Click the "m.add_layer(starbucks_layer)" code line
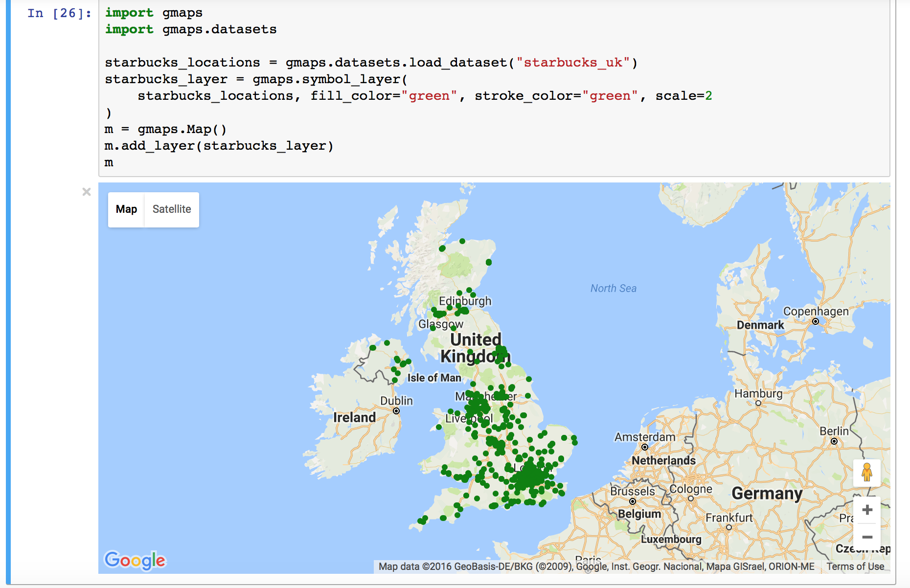This screenshot has width=910, height=588. pos(219,146)
